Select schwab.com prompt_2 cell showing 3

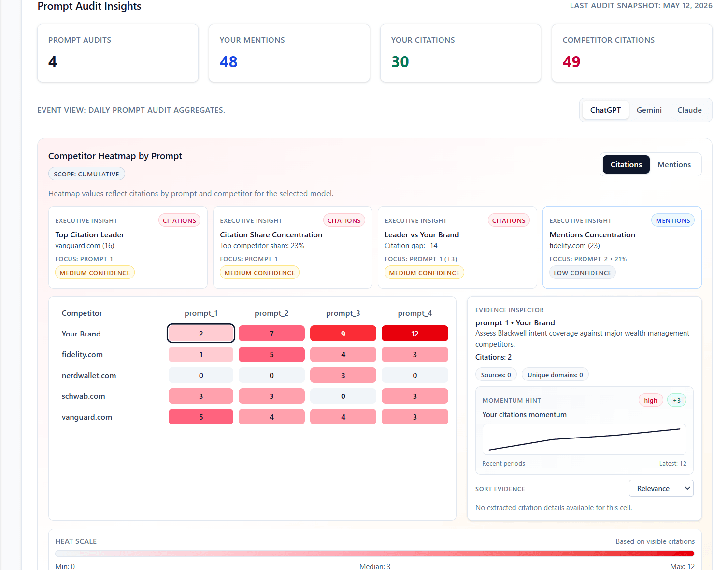(271, 396)
